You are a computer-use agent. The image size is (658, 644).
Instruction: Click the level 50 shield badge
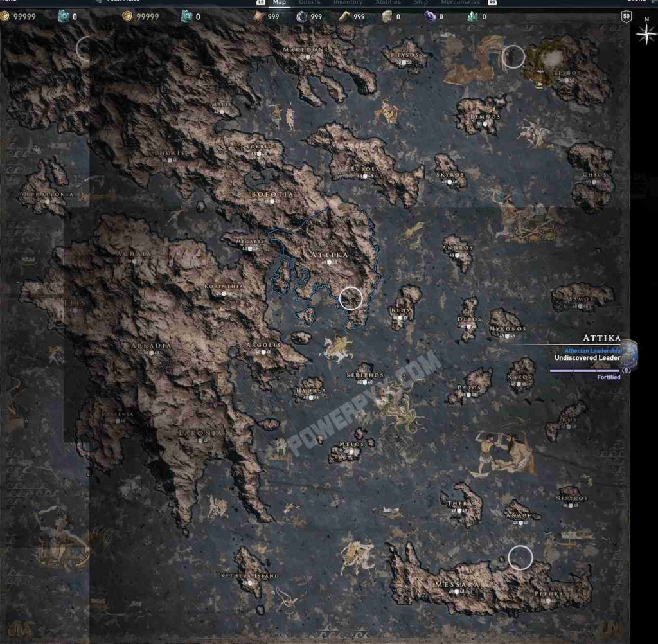[626, 17]
